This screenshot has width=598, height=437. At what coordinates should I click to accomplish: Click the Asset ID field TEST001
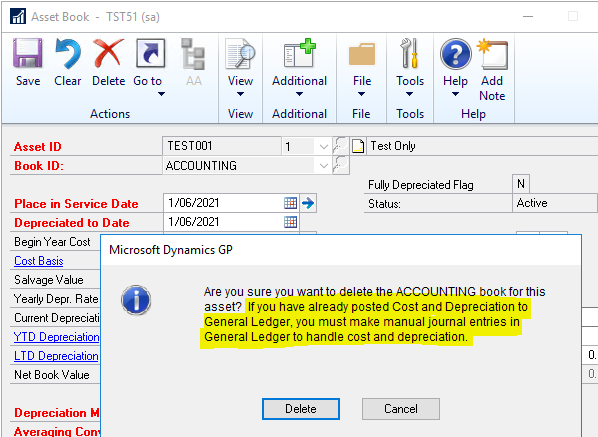pyautogui.click(x=222, y=146)
